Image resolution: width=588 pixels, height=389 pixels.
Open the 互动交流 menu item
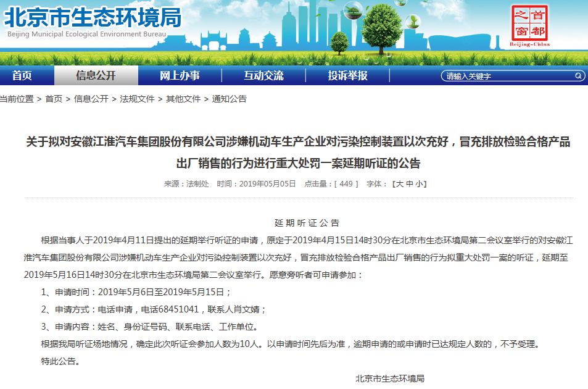pyautogui.click(x=263, y=76)
